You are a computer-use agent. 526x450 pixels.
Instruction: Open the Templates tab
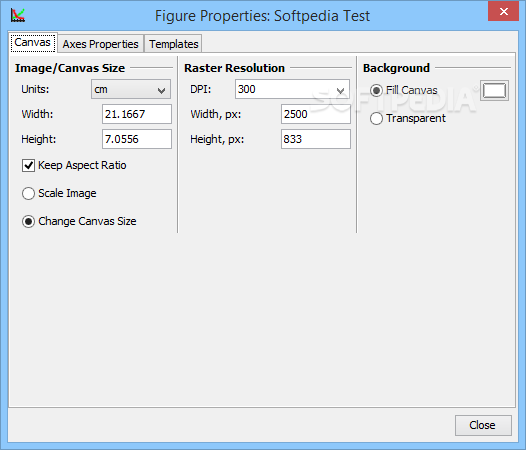pyautogui.click(x=173, y=44)
